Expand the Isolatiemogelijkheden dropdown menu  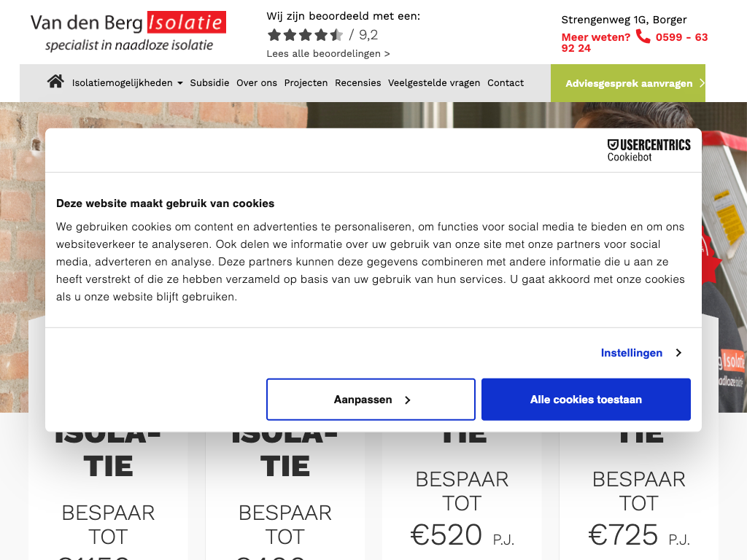coord(127,83)
